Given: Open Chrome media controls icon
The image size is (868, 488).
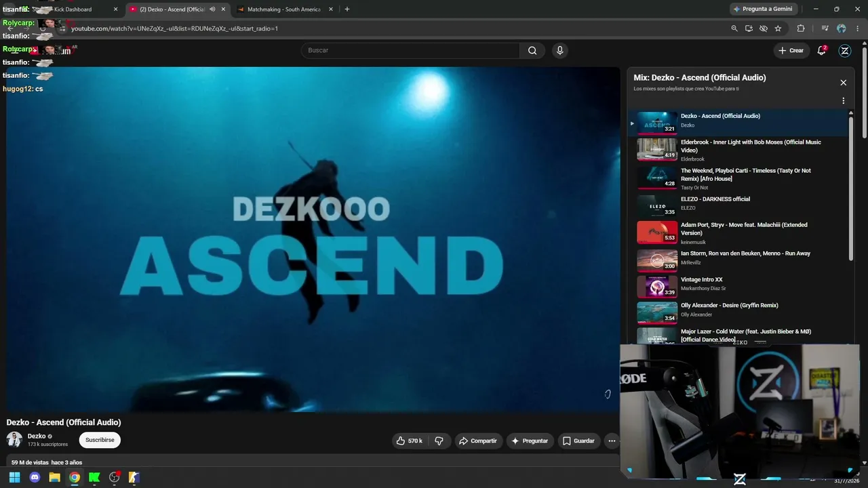Looking at the screenshot, I should [825, 28].
